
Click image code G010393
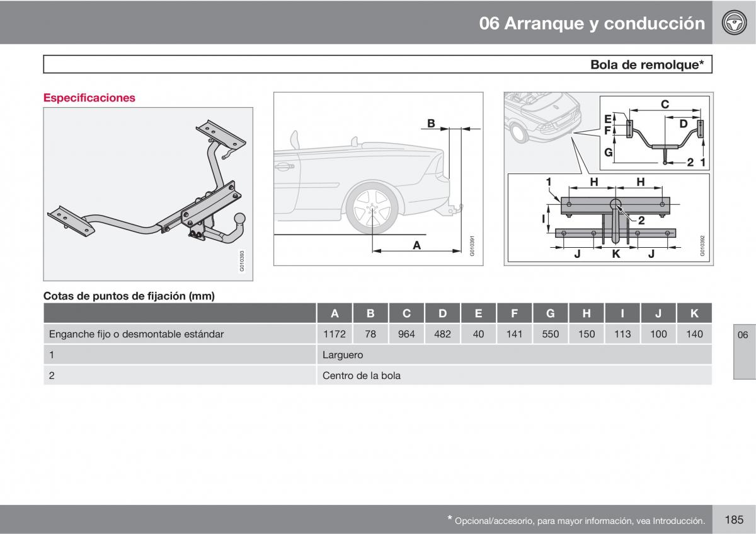(241, 261)
